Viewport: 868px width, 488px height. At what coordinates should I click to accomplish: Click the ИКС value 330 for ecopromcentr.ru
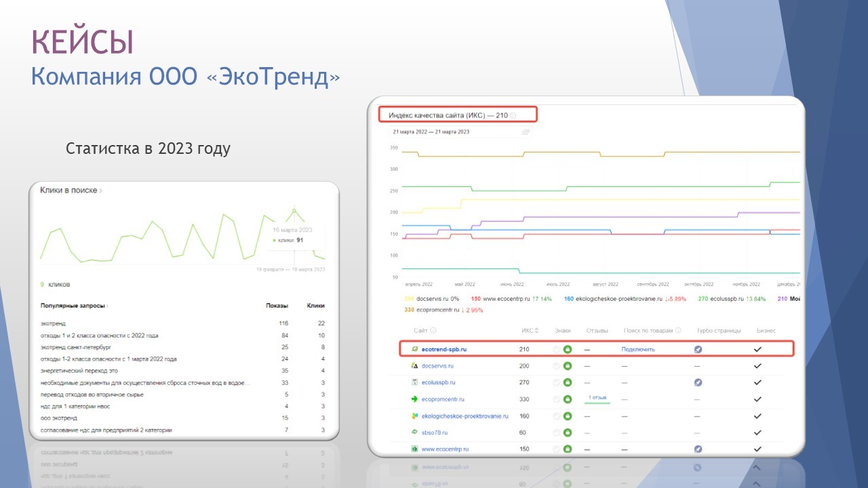pyautogui.click(x=524, y=399)
